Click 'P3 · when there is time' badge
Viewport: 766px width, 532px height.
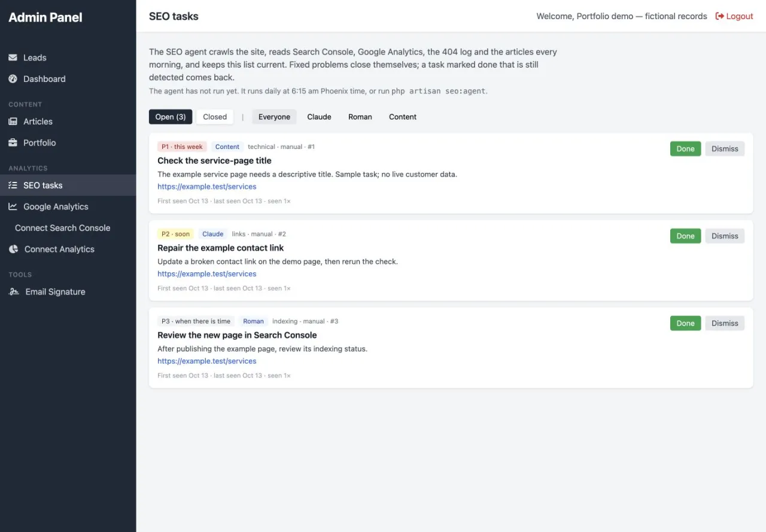click(196, 321)
